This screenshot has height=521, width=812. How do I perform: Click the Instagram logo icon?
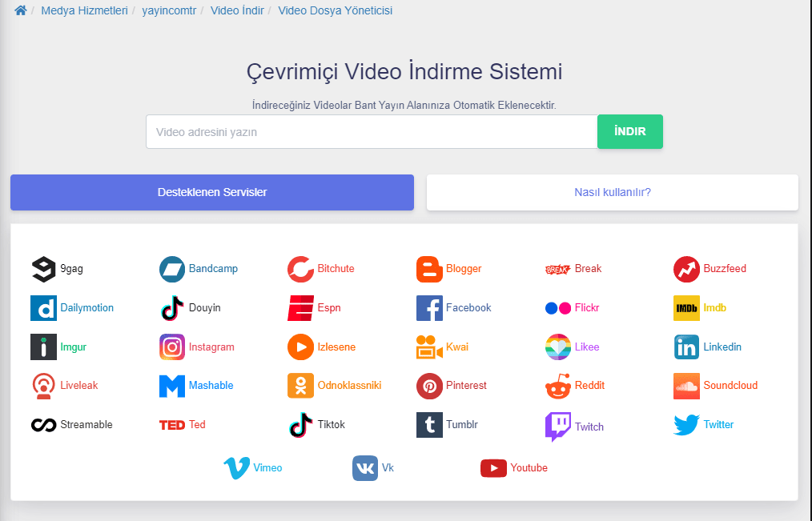pos(172,347)
